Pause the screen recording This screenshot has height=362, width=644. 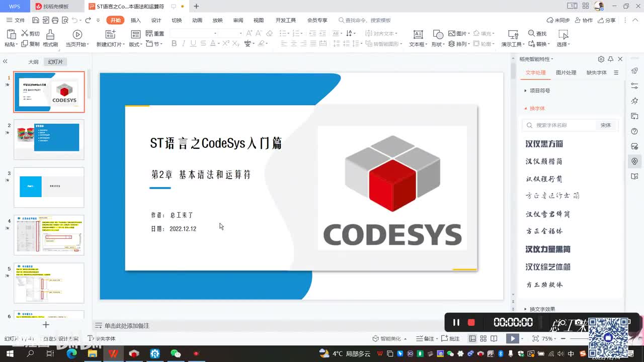click(456, 322)
